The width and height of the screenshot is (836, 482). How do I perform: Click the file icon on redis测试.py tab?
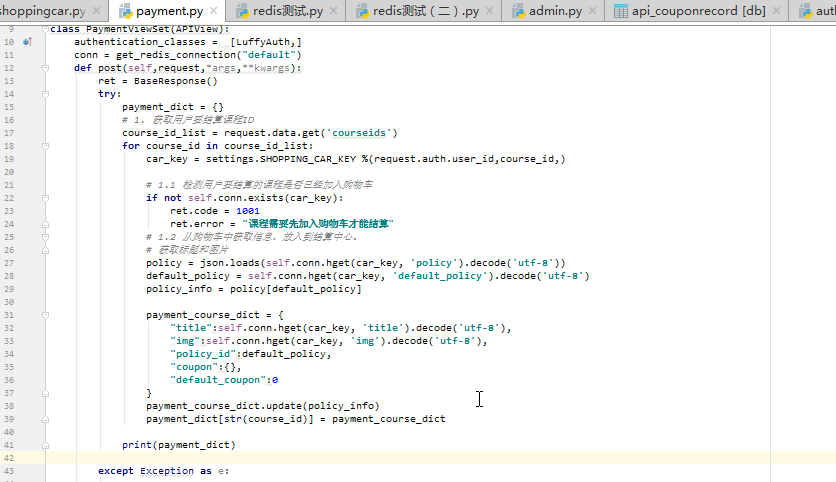click(242, 11)
